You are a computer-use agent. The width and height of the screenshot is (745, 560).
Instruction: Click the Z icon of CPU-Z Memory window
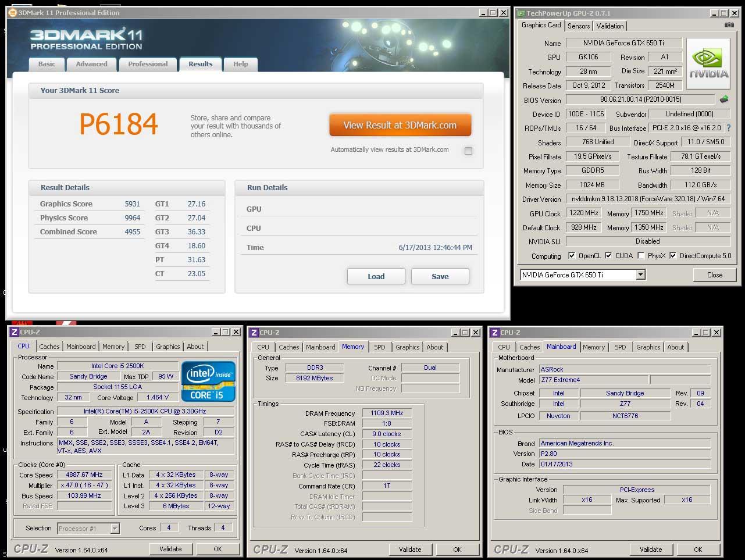tap(254, 333)
